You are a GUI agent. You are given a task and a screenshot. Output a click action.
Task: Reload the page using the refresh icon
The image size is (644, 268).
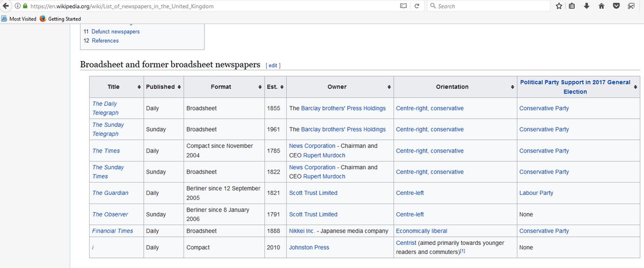[417, 6]
